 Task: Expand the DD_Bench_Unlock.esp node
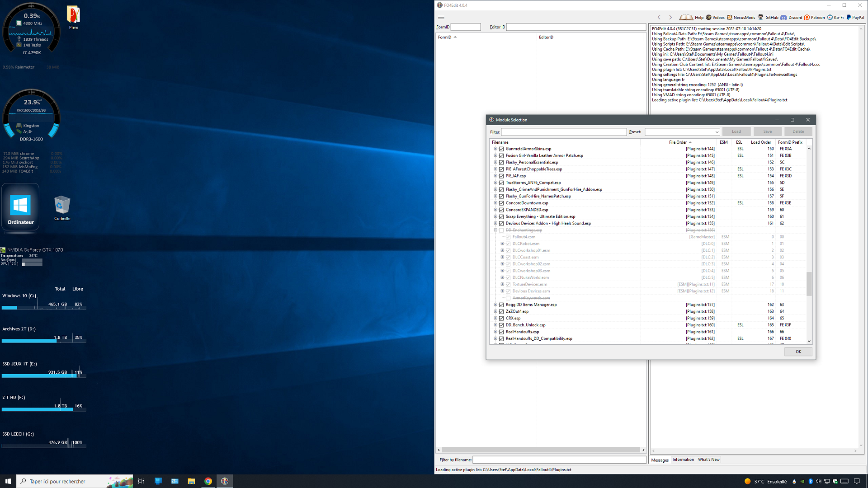495,325
